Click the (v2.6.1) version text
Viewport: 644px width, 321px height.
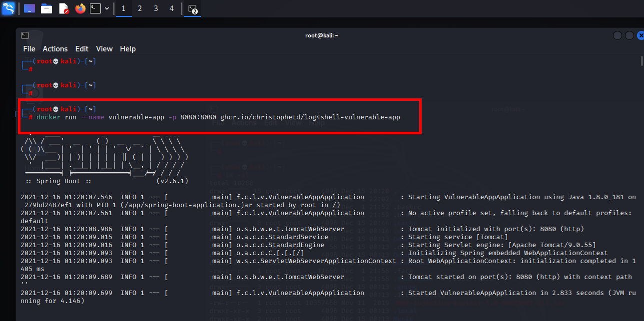click(172, 181)
